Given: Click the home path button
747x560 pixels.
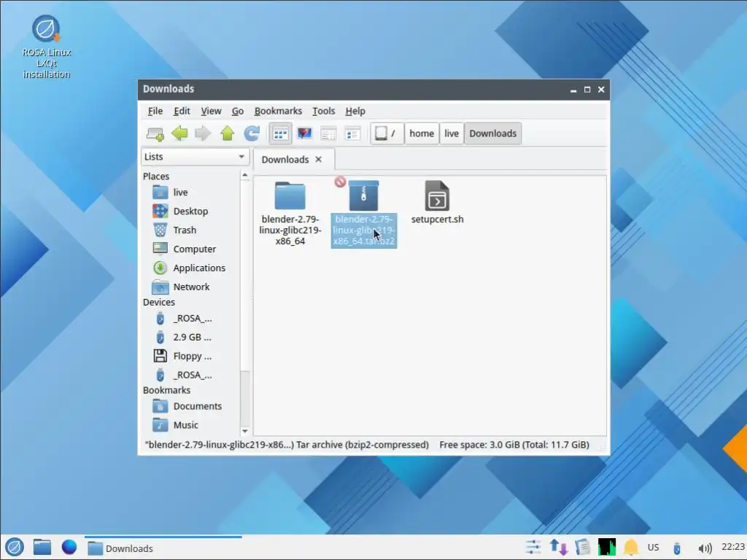Looking at the screenshot, I should point(422,133).
